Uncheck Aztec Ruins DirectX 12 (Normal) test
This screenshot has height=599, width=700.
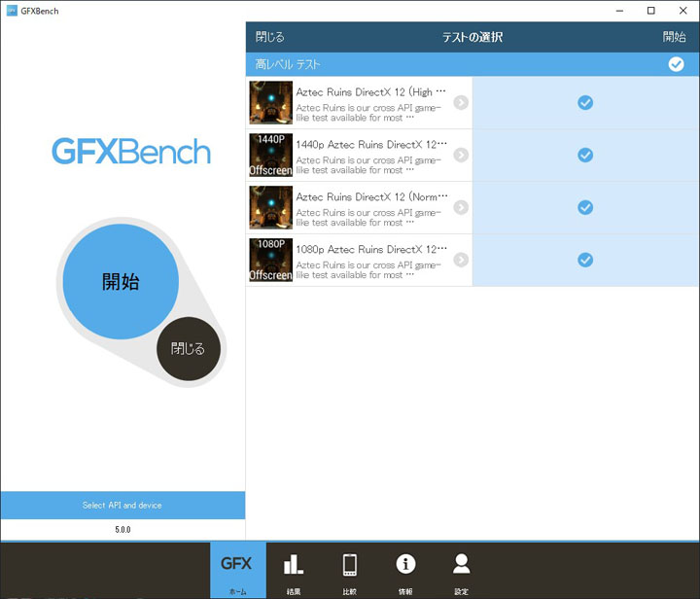(x=585, y=207)
